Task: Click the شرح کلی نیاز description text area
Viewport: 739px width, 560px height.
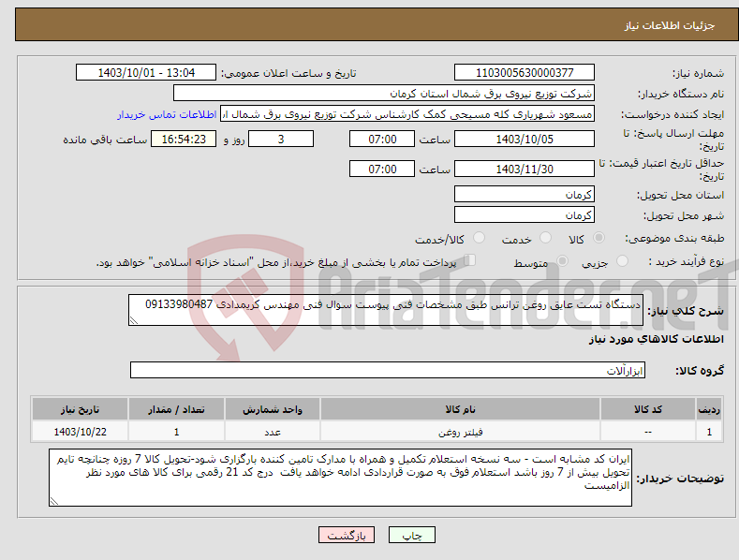Action: [x=386, y=310]
